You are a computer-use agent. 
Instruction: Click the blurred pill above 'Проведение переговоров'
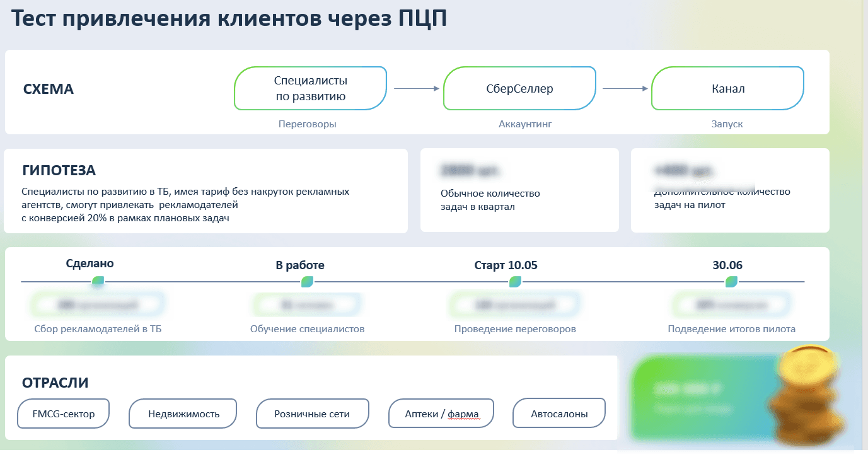pyautogui.click(x=515, y=305)
